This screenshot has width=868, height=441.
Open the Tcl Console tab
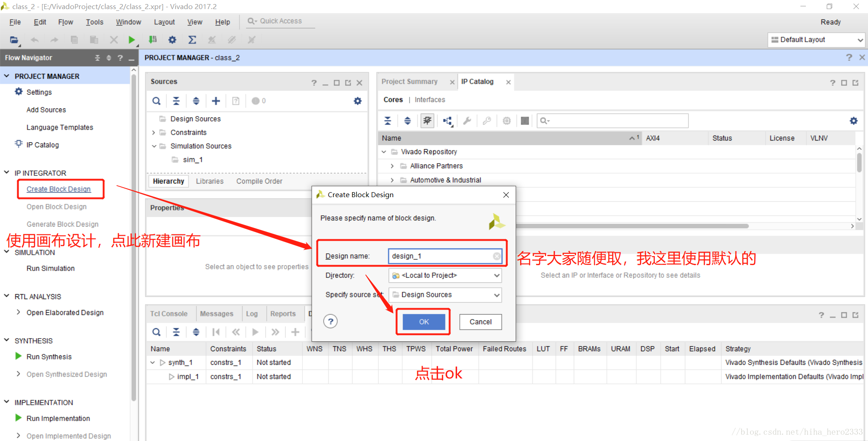[x=169, y=314]
